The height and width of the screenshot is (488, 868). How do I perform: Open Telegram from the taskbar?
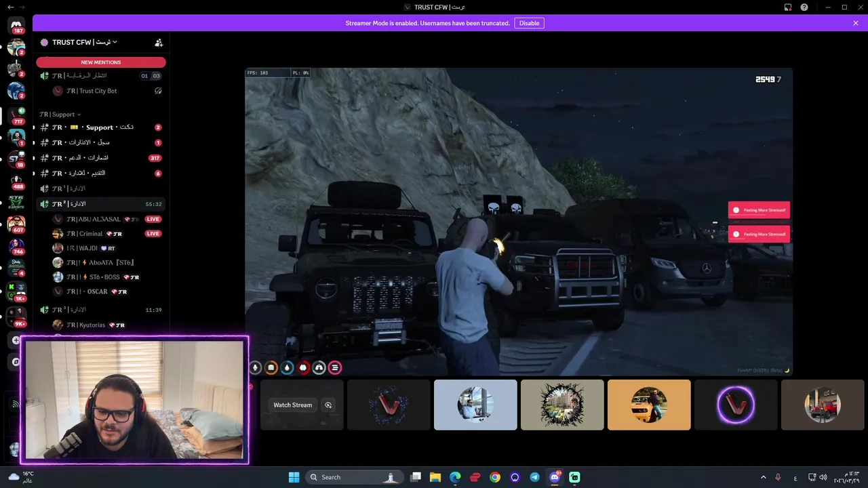535,477
